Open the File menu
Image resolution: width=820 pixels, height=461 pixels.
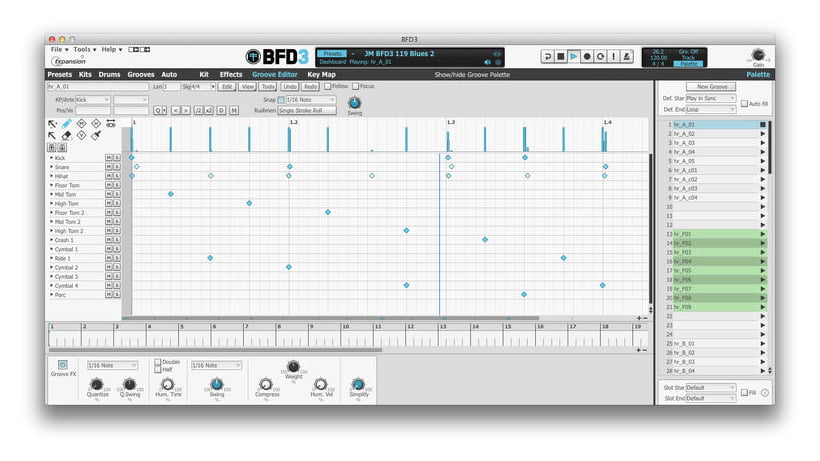[x=59, y=50]
